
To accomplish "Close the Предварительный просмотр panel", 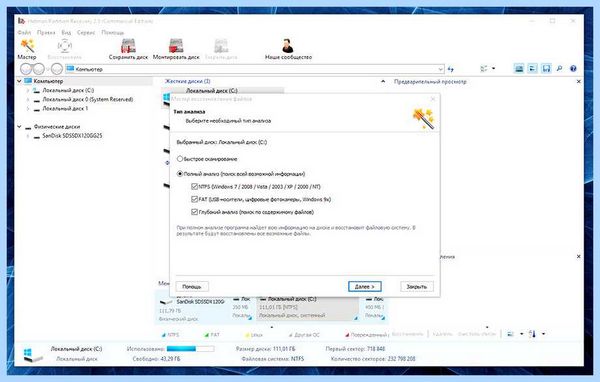I will pyautogui.click(x=579, y=82).
